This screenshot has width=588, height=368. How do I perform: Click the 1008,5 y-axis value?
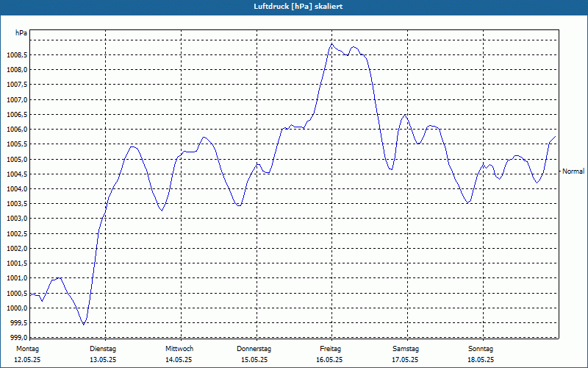(17, 55)
